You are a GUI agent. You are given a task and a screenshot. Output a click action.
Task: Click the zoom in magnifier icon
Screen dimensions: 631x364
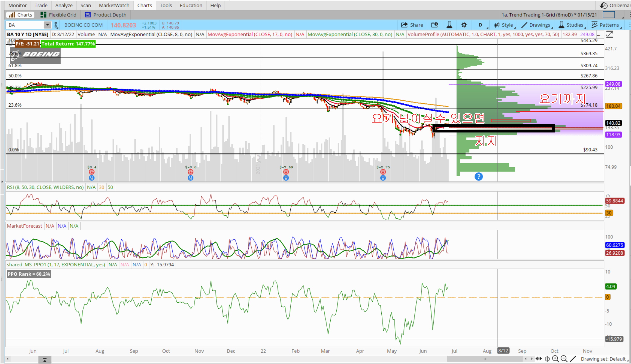pyautogui.click(x=555, y=359)
